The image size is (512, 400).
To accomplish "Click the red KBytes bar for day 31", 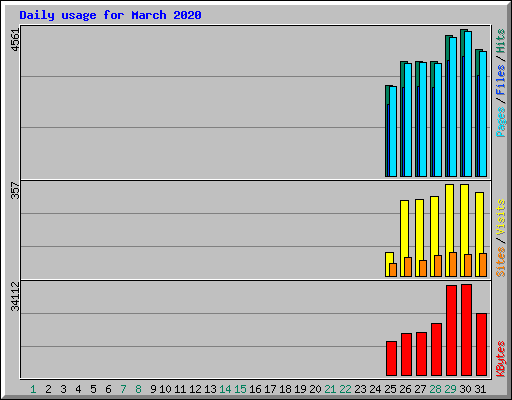I will click(481, 345).
